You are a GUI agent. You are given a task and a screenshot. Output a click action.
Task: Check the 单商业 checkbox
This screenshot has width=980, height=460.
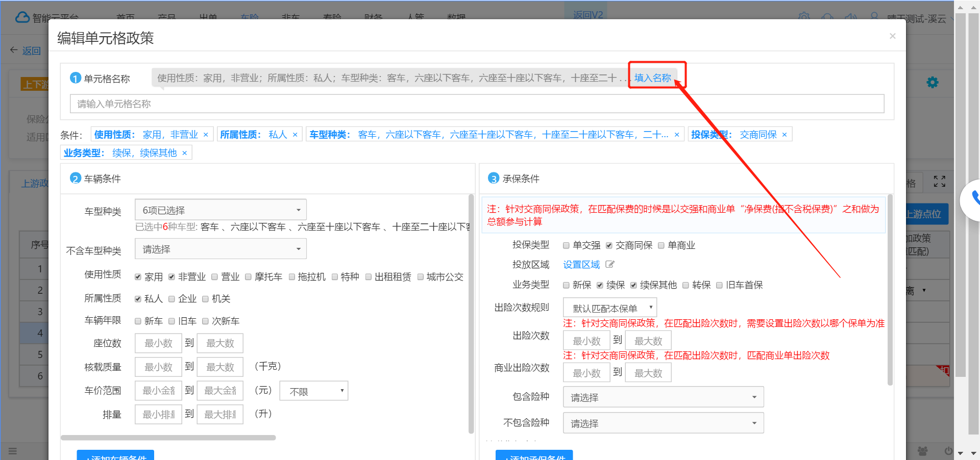click(x=661, y=245)
